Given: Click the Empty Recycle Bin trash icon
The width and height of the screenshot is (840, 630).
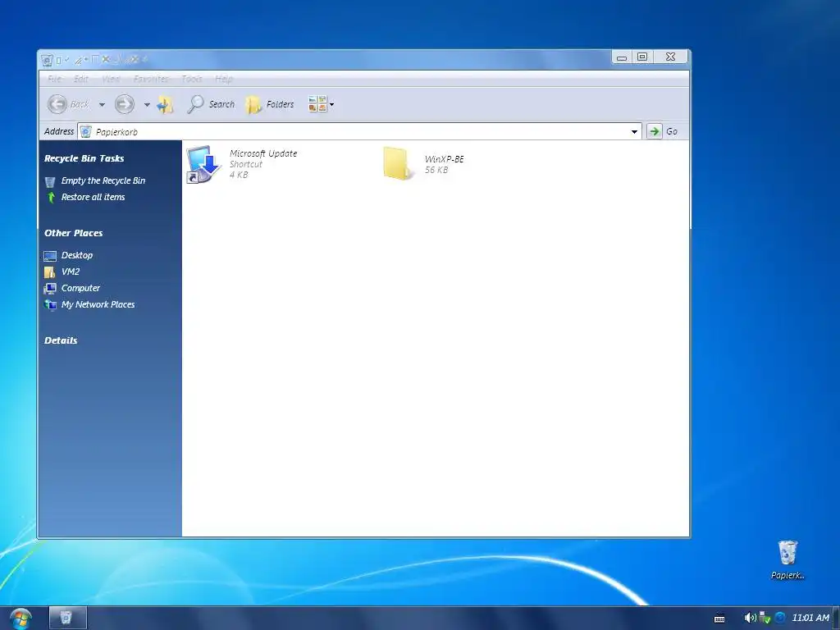Looking at the screenshot, I should point(50,181).
